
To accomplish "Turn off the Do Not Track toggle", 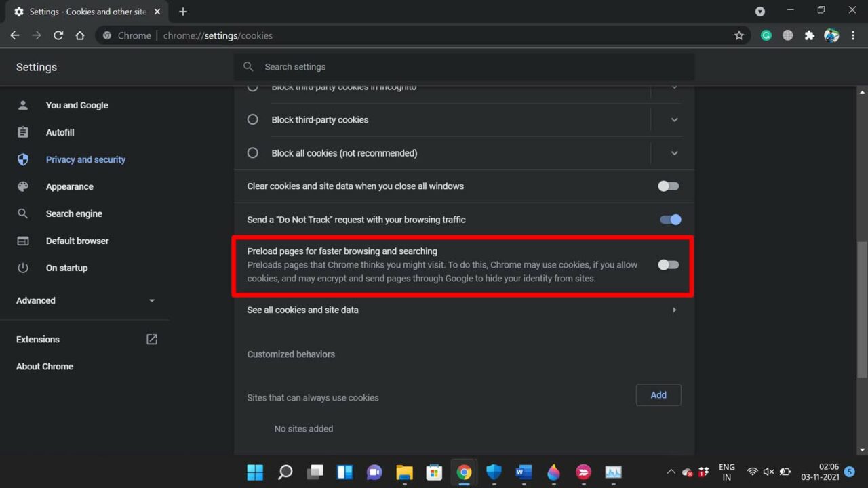I will point(670,220).
